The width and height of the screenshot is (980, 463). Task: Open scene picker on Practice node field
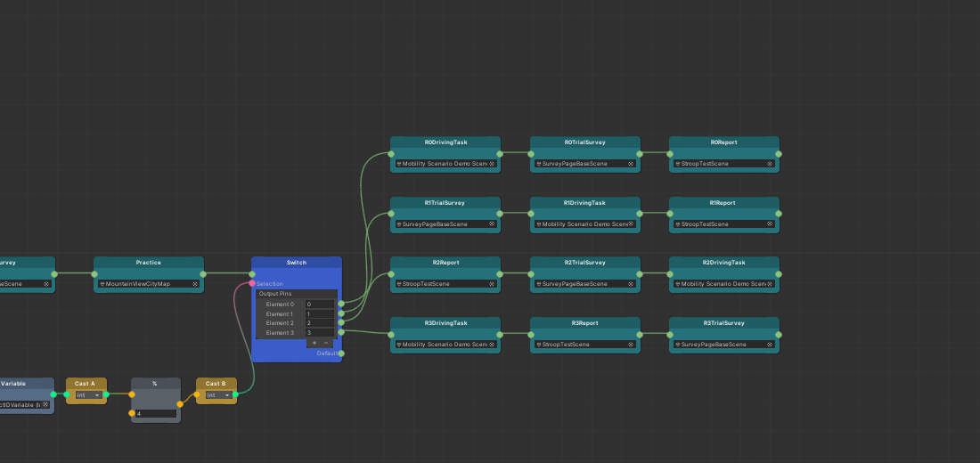[195, 284]
